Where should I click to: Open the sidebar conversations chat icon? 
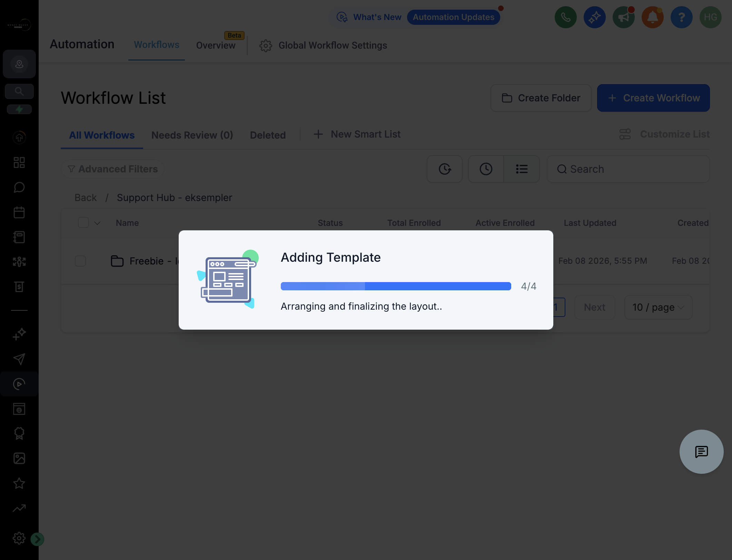(19, 187)
